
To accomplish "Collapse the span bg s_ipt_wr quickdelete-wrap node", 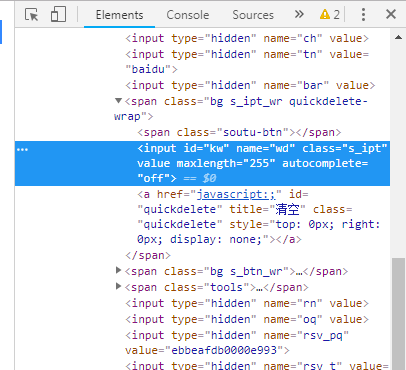I will pyautogui.click(x=118, y=101).
